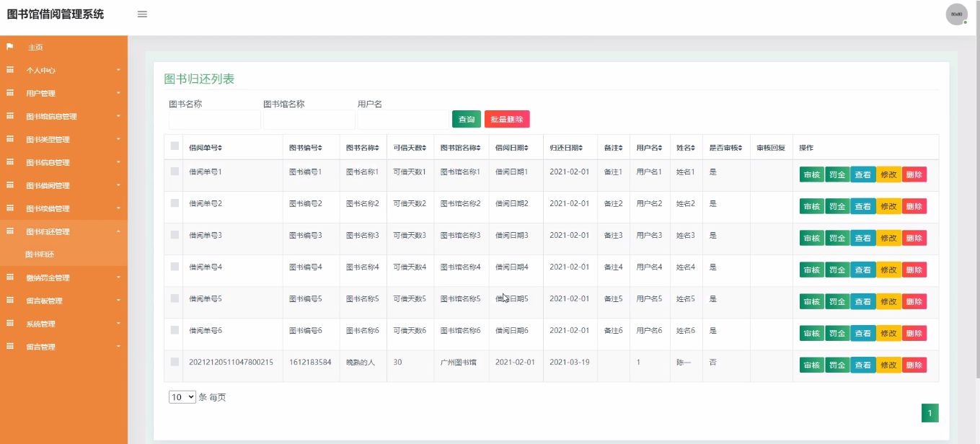Image resolution: width=980 pixels, height=444 pixels.
Task: Focus the 用户名 search field
Action: point(404,120)
